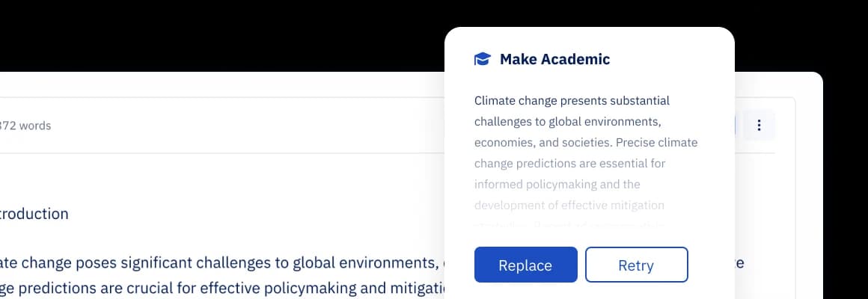
Task: Open the three-dot more options menu
Action: [759, 126]
